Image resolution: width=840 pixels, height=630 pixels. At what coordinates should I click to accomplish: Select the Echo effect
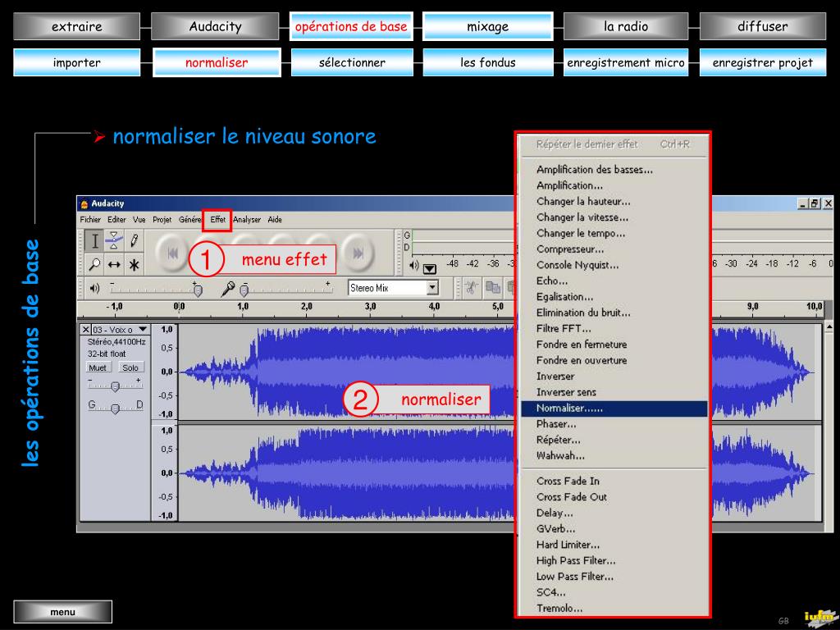[614, 281]
